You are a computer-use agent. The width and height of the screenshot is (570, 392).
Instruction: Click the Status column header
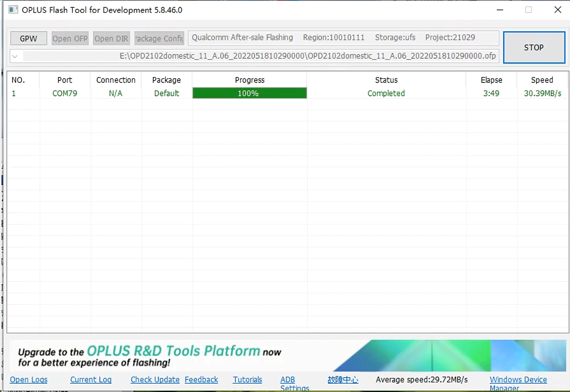386,80
